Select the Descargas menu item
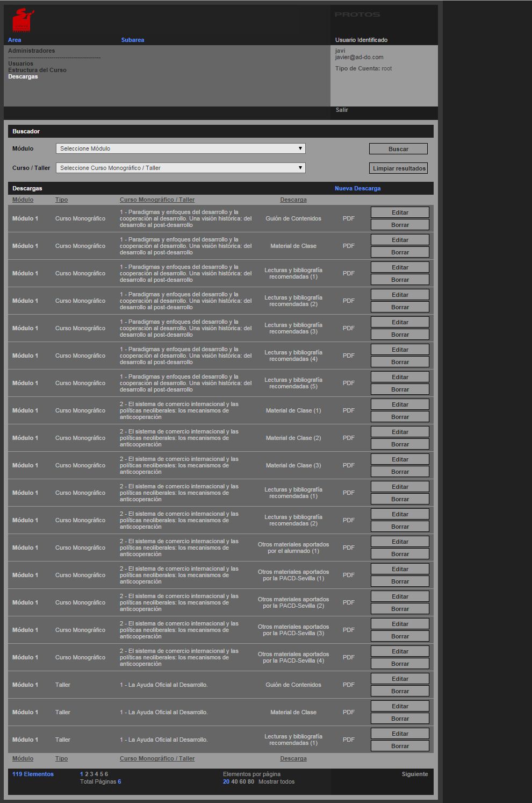 click(23, 76)
